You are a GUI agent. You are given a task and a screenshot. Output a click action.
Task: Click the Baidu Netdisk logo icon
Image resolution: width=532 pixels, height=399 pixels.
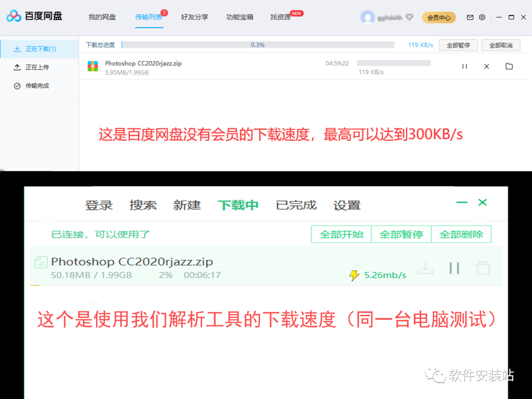click(14, 16)
